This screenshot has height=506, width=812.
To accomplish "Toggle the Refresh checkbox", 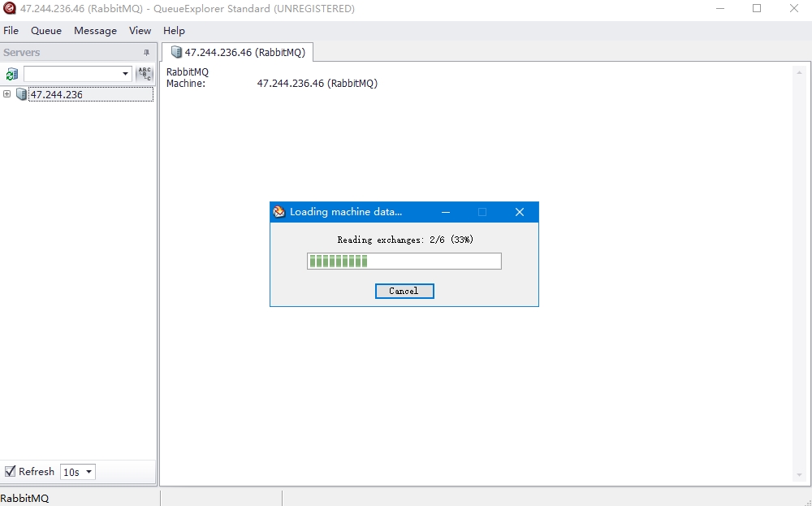I will [x=11, y=471].
